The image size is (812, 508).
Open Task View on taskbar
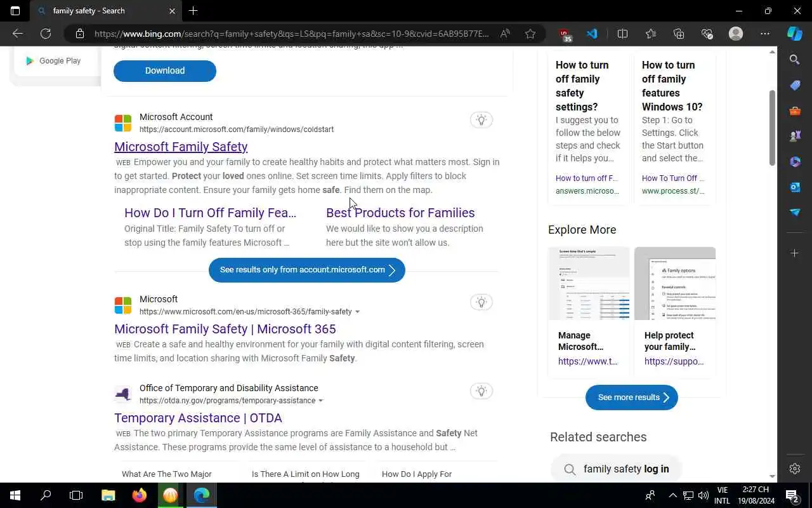point(76,495)
